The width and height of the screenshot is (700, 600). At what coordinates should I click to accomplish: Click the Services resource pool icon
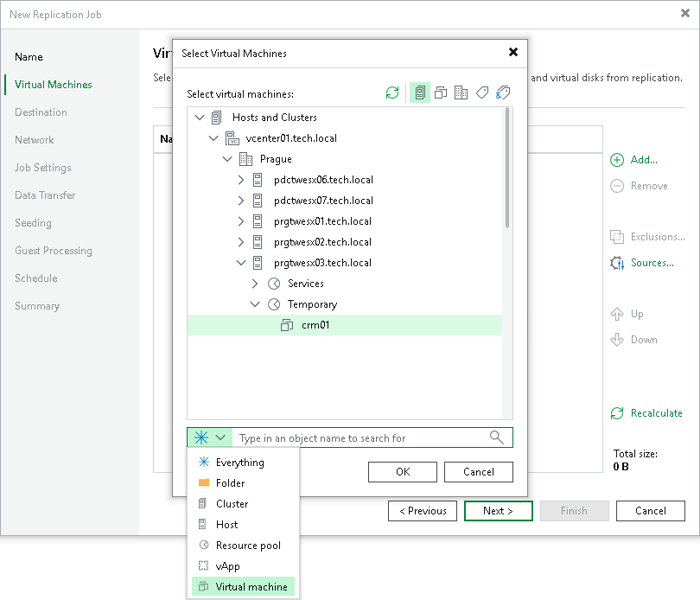pyautogui.click(x=274, y=284)
